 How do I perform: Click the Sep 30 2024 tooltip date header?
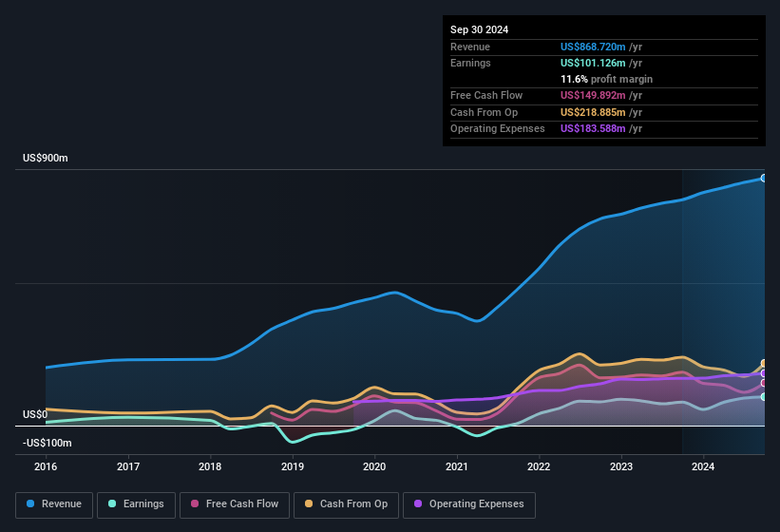point(479,29)
